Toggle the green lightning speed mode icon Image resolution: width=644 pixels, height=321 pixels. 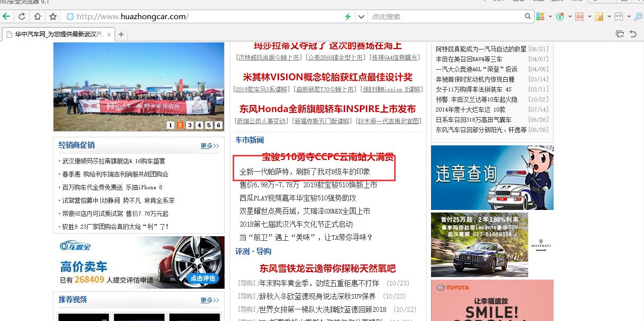[348, 17]
